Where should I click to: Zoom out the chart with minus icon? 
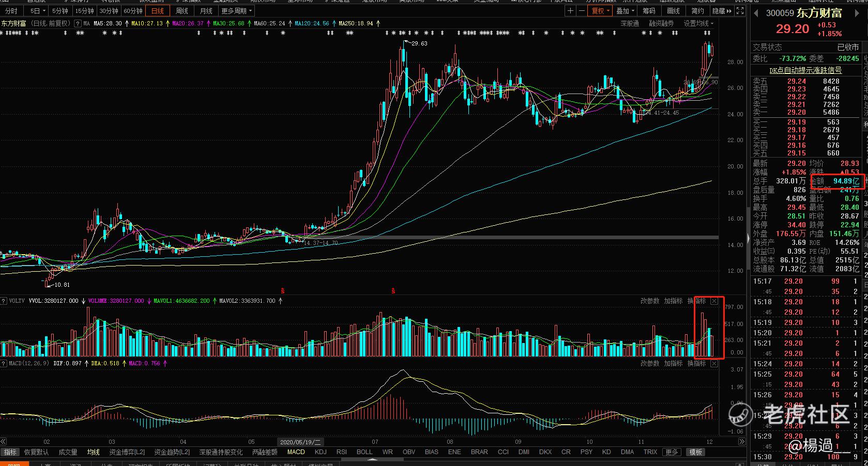coord(582,11)
